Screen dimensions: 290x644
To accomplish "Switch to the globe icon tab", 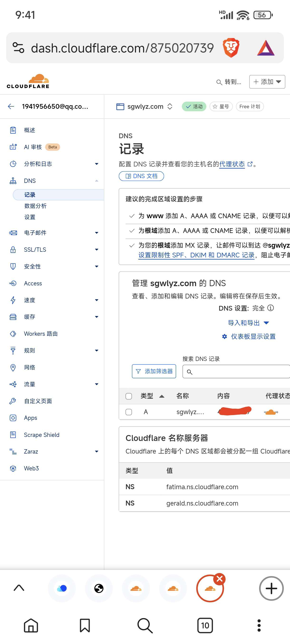I will tap(99, 588).
